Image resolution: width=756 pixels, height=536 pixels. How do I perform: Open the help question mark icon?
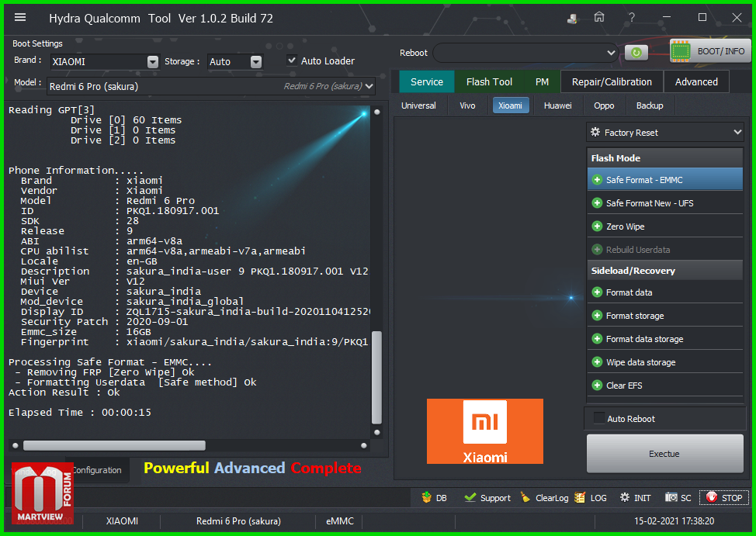pos(632,18)
